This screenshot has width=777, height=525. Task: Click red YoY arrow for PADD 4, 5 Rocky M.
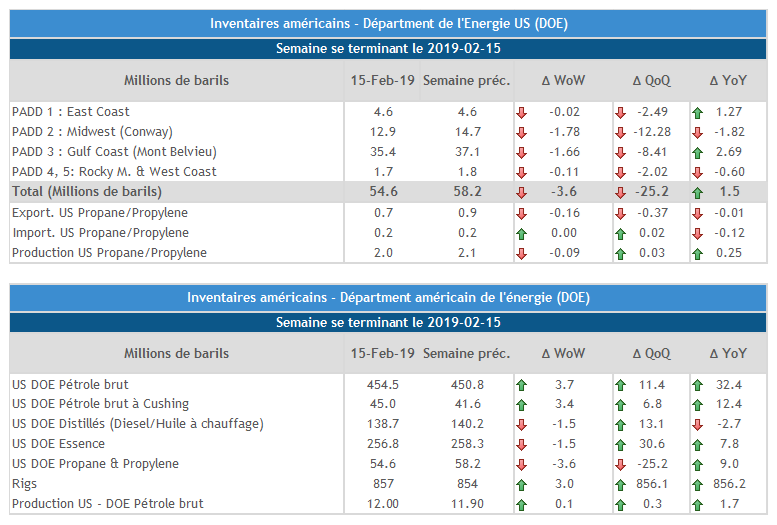click(697, 172)
